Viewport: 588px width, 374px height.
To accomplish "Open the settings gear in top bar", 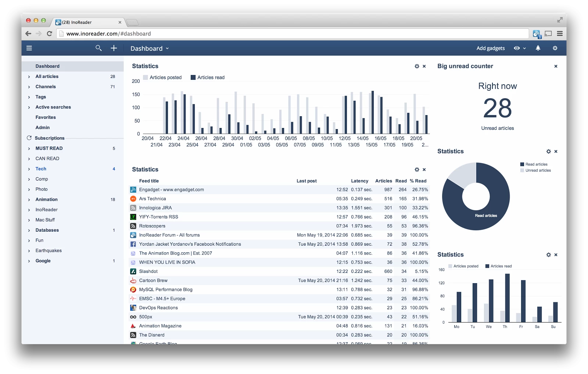I will click(555, 48).
